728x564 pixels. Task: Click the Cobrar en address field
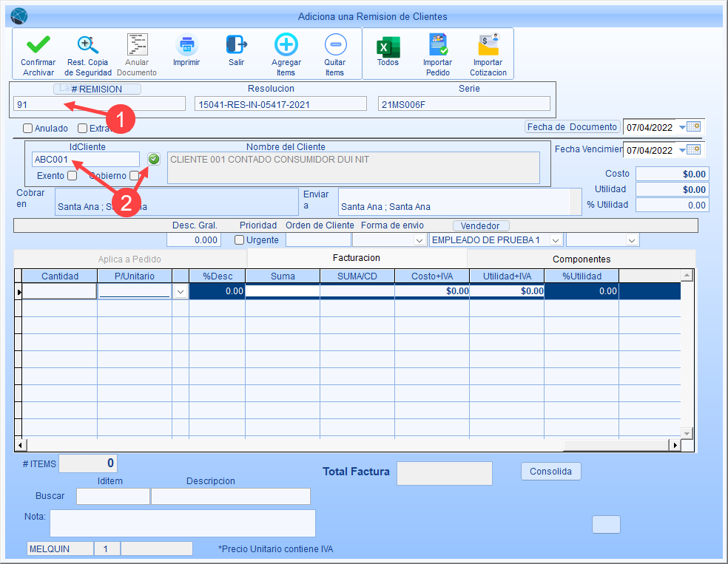176,202
